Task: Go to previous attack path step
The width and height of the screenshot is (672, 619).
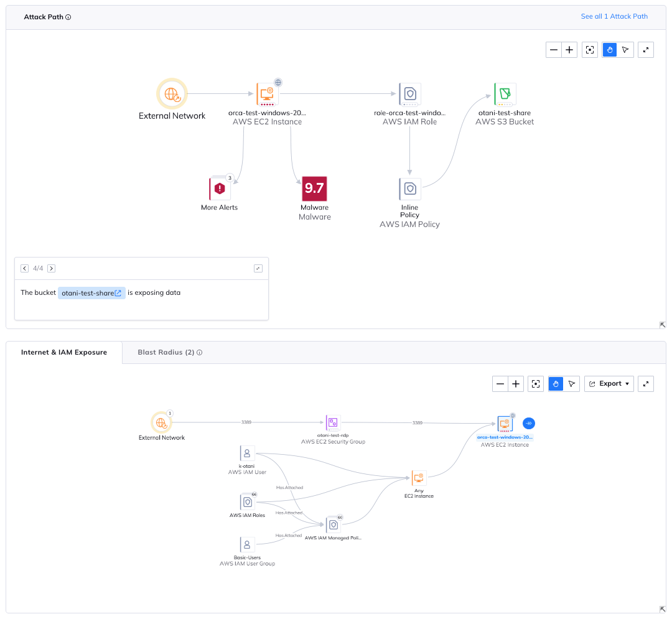Action: click(24, 268)
